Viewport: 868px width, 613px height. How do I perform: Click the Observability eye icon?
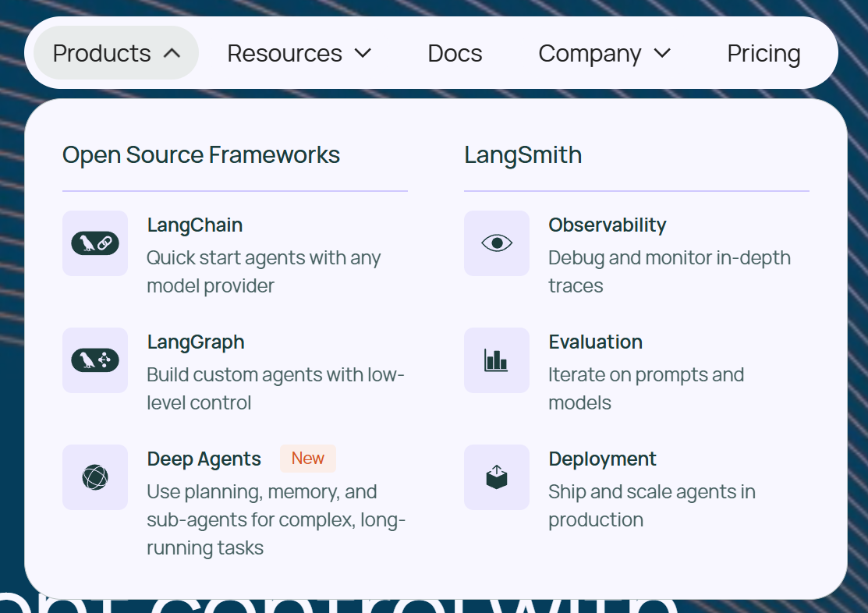(496, 243)
